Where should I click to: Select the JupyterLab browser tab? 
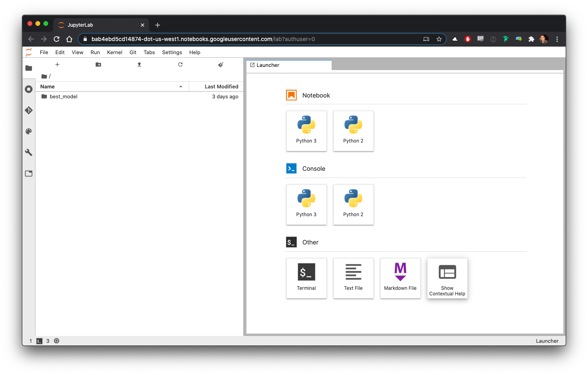(102, 25)
